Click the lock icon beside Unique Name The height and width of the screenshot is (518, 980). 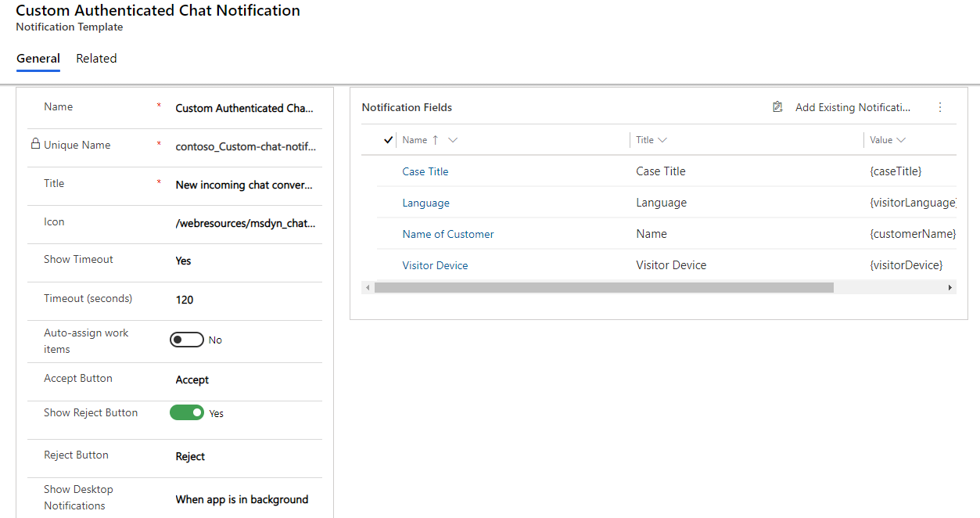tap(35, 145)
